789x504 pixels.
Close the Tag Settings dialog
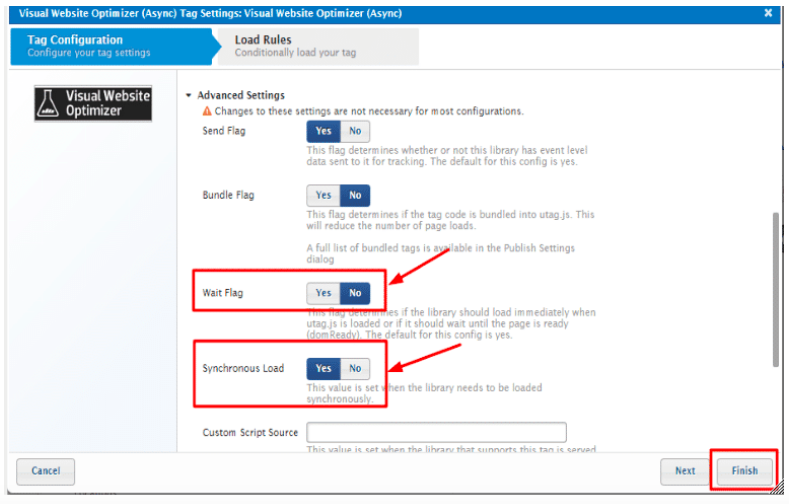[x=768, y=13]
